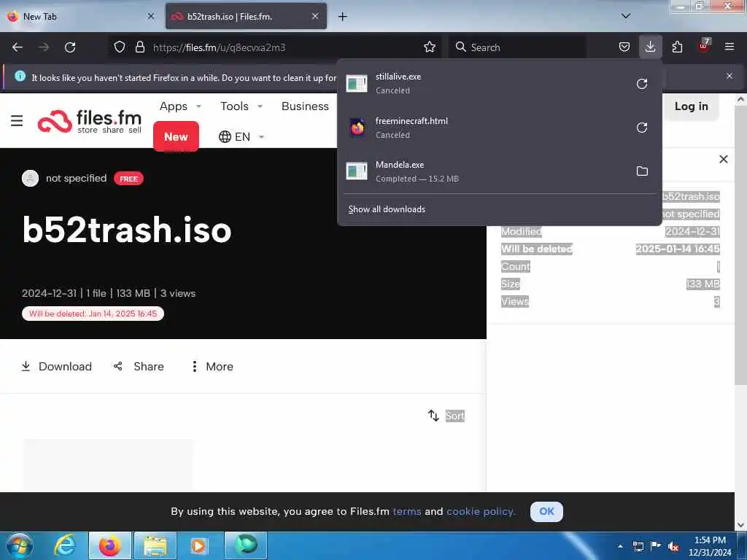Click the page vertical scrollbar

pyautogui.click(x=740, y=245)
